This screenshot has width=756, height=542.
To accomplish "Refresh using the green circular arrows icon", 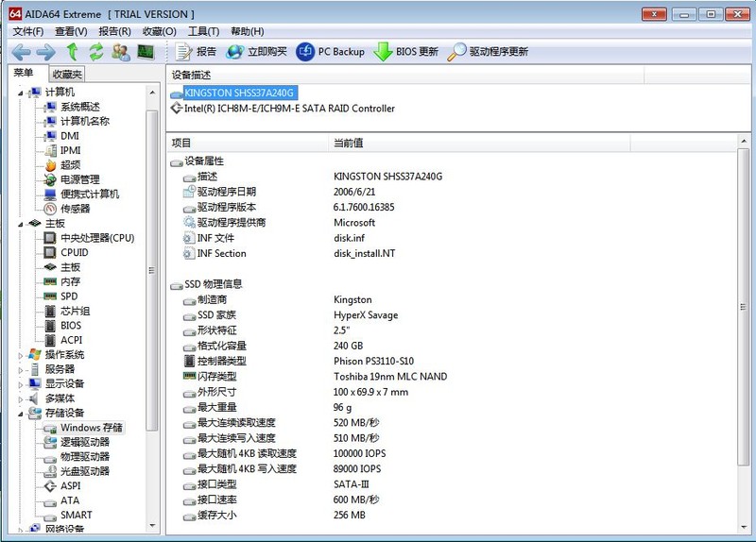I will [96, 52].
